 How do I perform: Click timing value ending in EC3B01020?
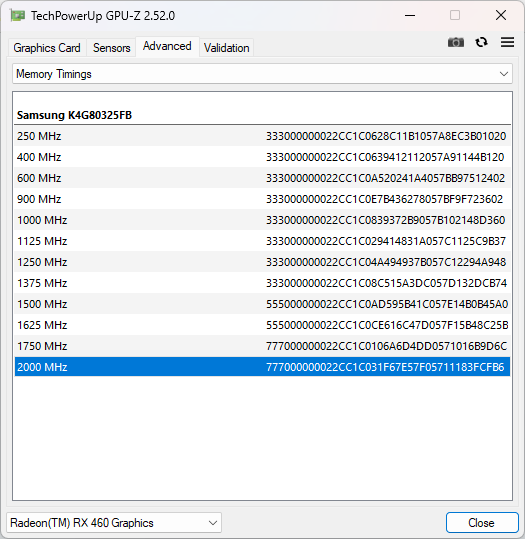coord(386,136)
